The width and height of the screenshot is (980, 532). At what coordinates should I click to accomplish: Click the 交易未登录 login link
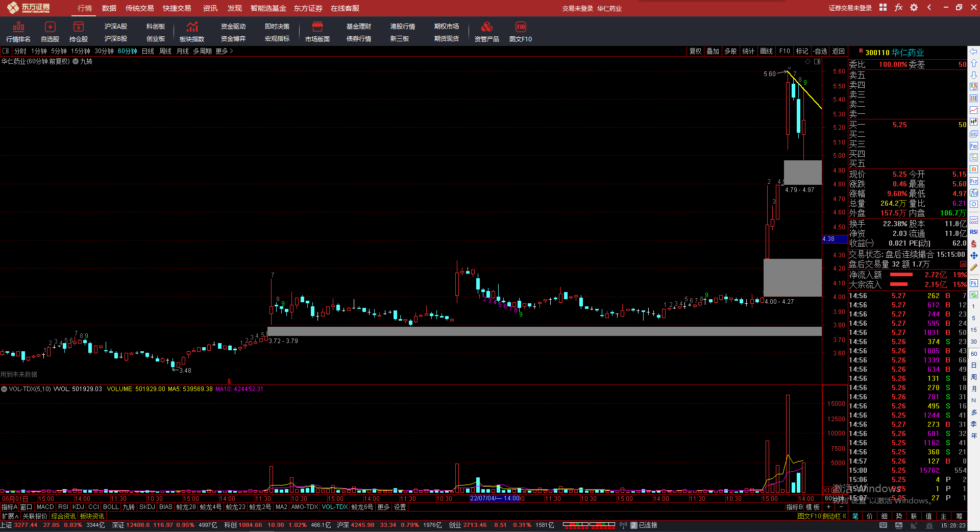coord(578,9)
